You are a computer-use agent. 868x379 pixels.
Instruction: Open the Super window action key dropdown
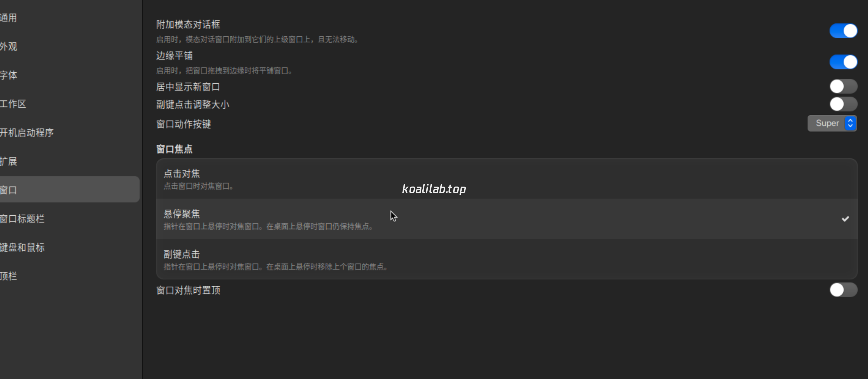832,123
